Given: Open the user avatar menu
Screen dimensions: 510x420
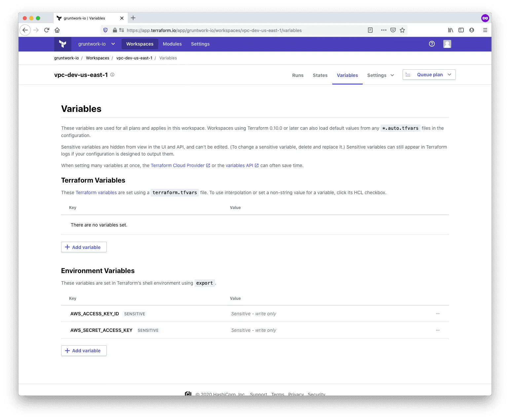Looking at the screenshot, I should (x=447, y=44).
